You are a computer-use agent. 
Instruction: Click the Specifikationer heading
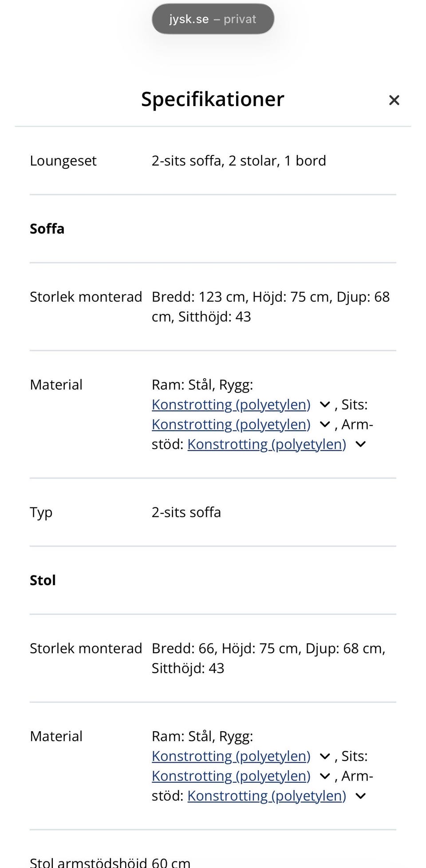213,99
